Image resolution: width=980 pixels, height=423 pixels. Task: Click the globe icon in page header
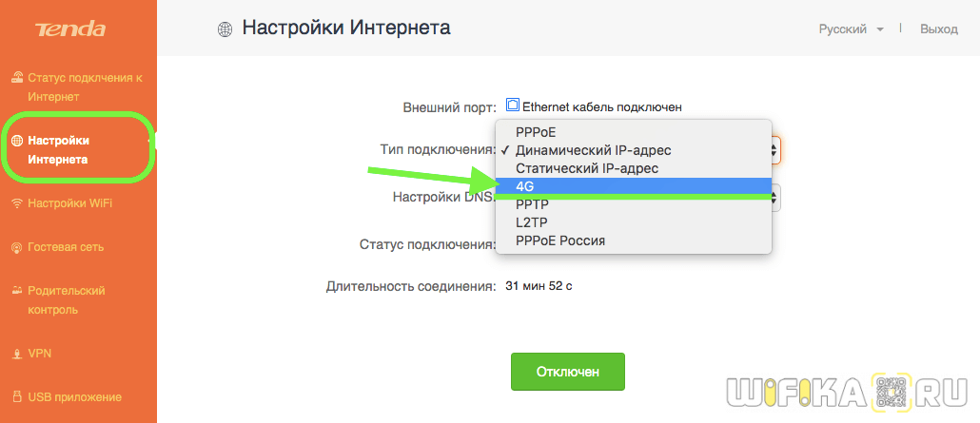pyautogui.click(x=225, y=29)
